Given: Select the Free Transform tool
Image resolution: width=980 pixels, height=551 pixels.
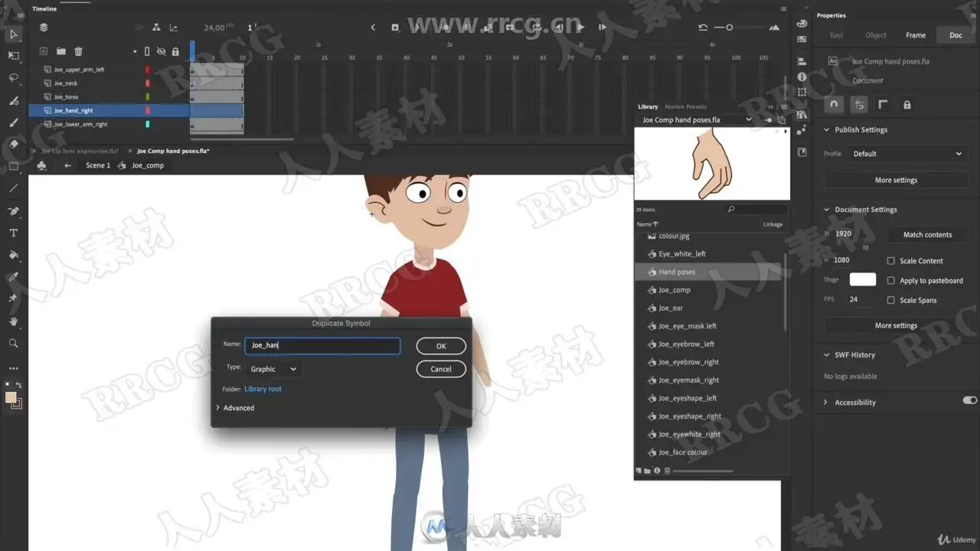Looking at the screenshot, I should [x=13, y=56].
